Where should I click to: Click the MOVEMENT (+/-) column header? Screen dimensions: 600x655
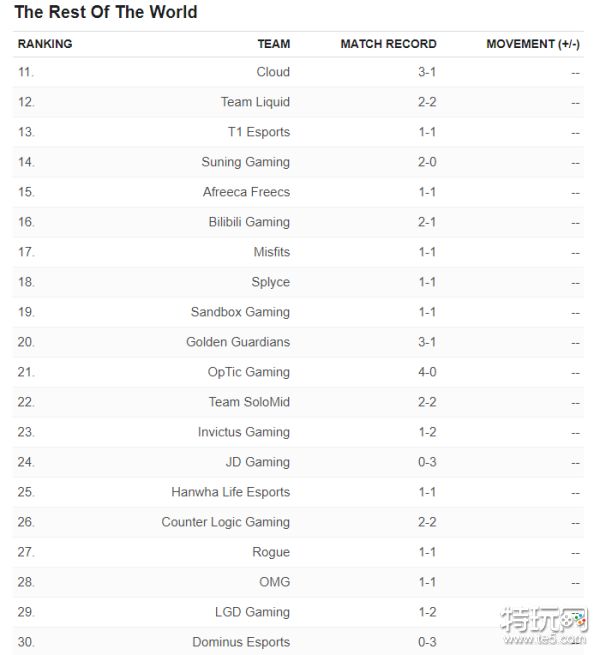533,44
